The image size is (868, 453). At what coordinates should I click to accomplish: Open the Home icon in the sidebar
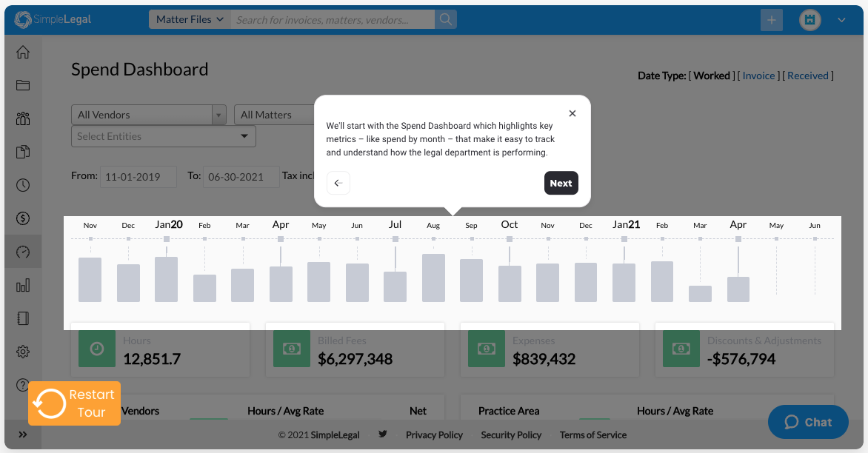(22, 52)
